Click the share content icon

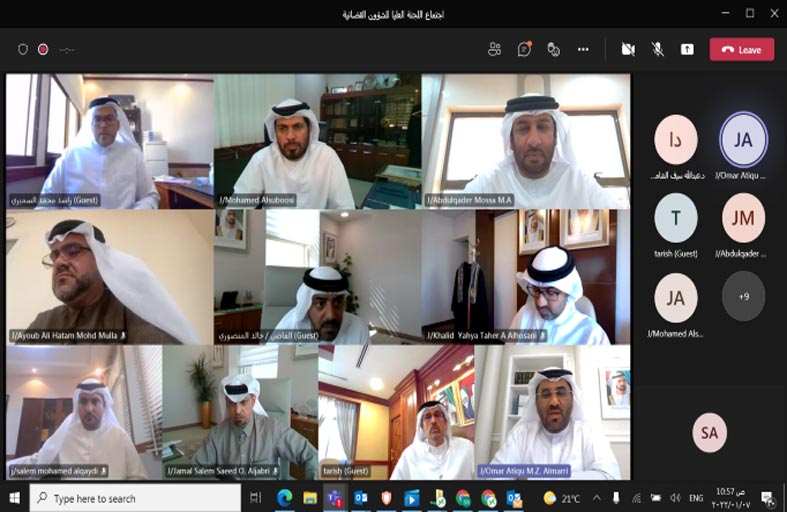coord(687,49)
